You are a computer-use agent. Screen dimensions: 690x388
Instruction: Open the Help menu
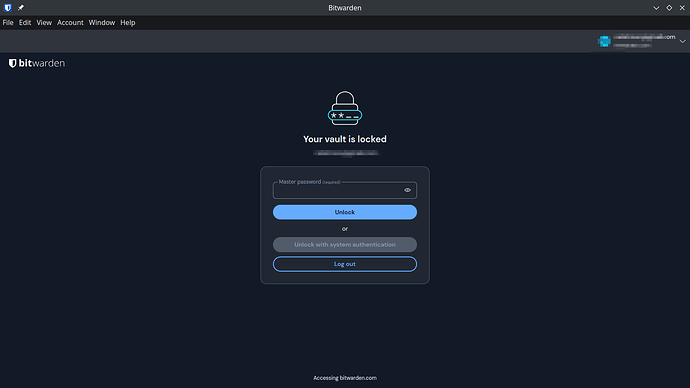point(128,22)
